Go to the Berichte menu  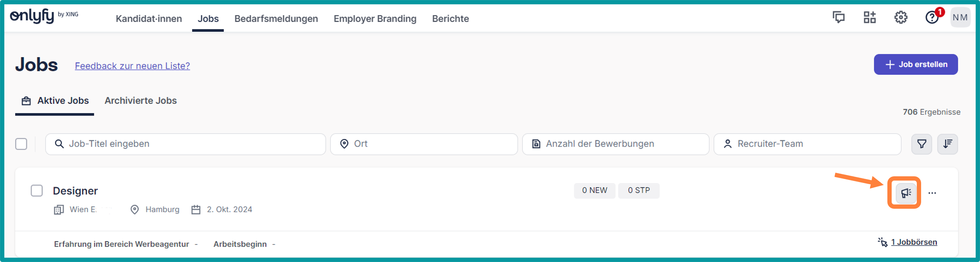[450, 19]
